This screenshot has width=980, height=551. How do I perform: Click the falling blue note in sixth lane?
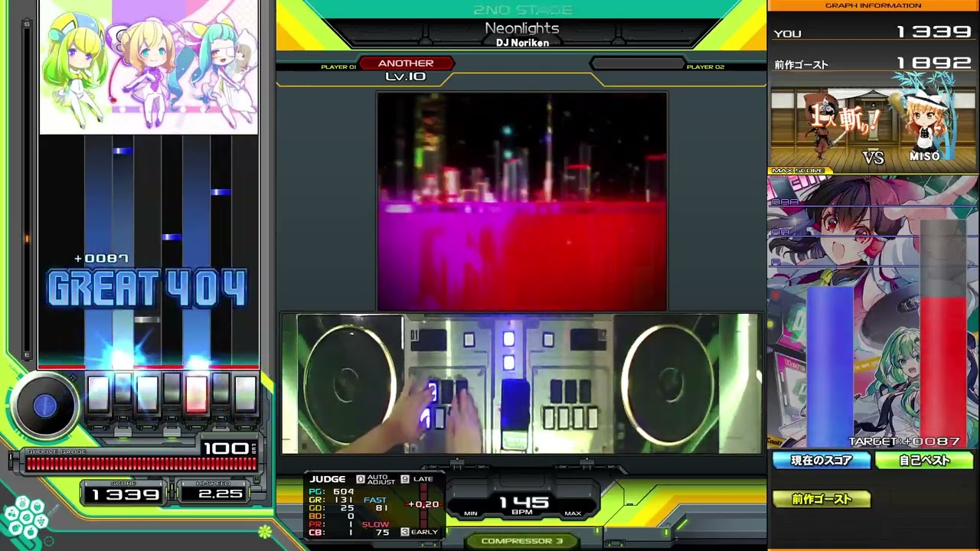220,192
